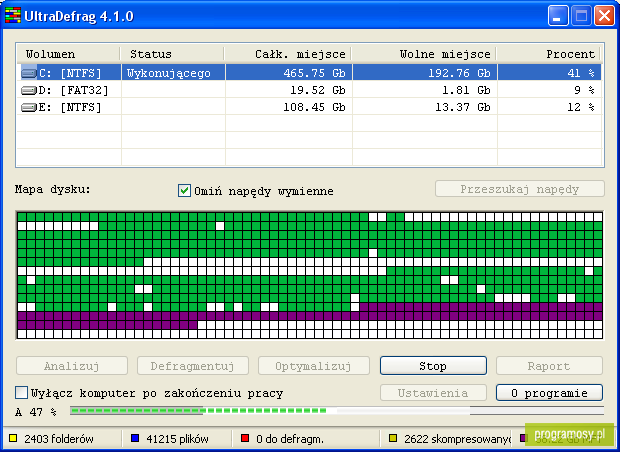The image size is (620, 452).
Task: Sort by Wolumen column header
Action: coord(68,54)
